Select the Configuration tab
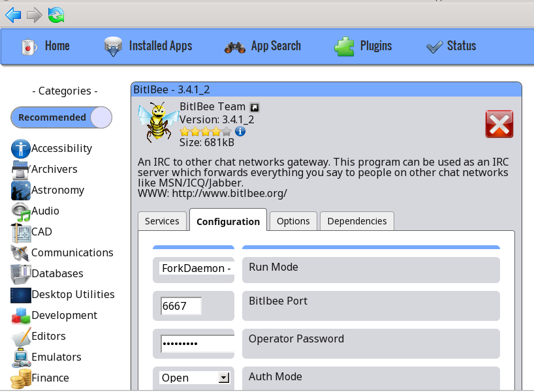534x392 pixels. pyautogui.click(x=228, y=221)
